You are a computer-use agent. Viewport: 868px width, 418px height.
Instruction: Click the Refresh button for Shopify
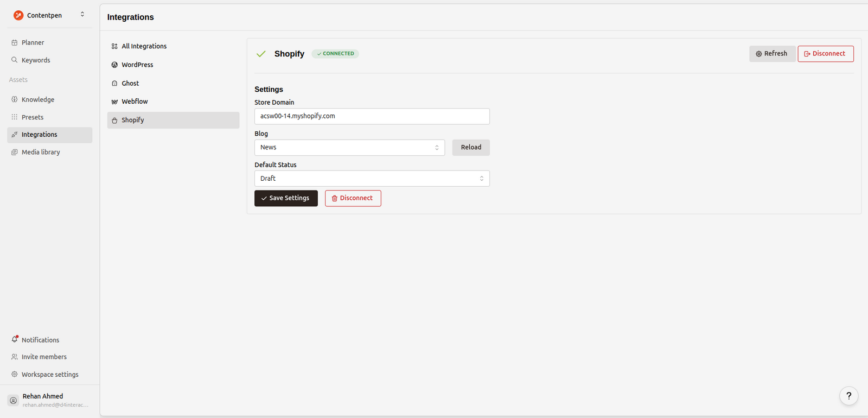(x=771, y=54)
